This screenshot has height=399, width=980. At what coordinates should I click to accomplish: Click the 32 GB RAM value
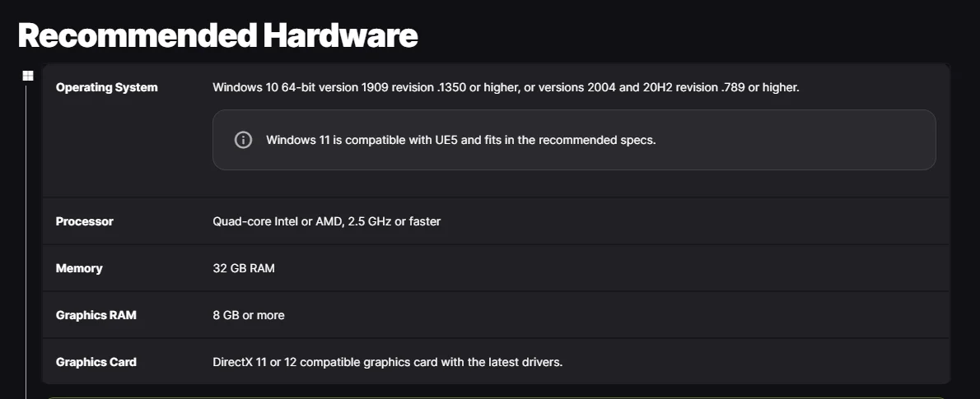[244, 268]
